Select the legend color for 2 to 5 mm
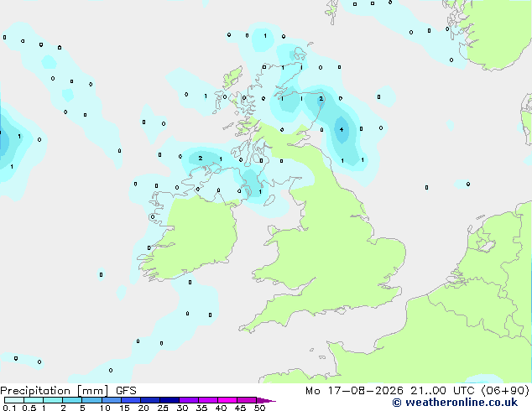Screen dimensions: 532x411 [x=72, y=400]
